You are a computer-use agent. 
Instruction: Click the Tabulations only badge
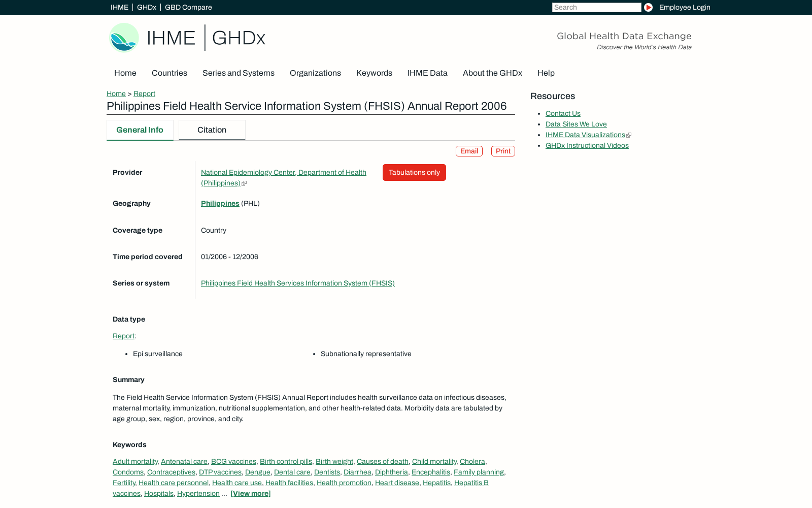coord(414,172)
